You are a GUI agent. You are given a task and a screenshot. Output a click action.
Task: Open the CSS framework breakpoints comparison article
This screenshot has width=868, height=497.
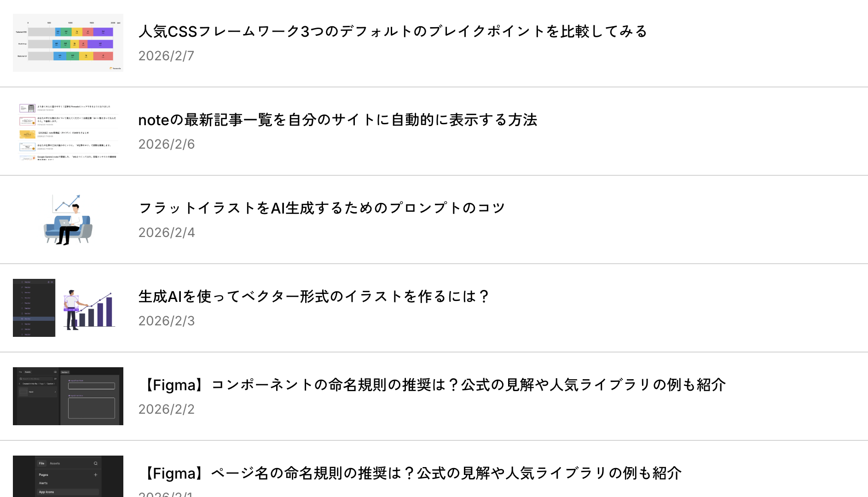pyautogui.click(x=393, y=31)
